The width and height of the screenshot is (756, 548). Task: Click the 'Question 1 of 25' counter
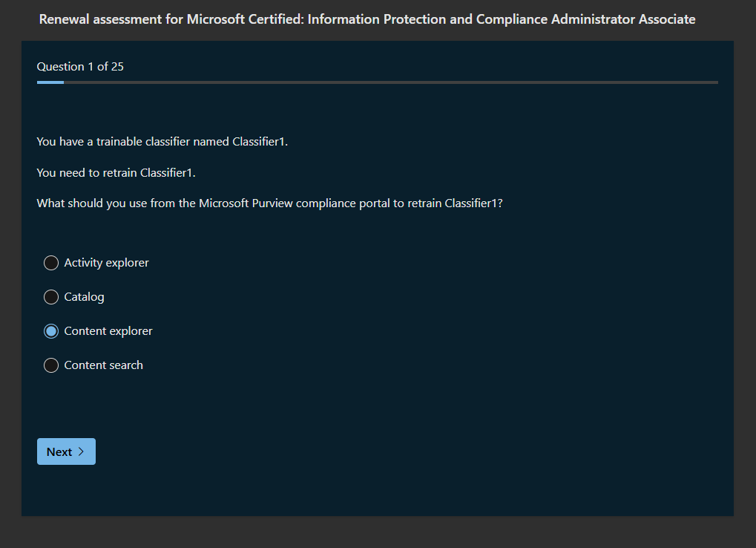coord(80,67)
